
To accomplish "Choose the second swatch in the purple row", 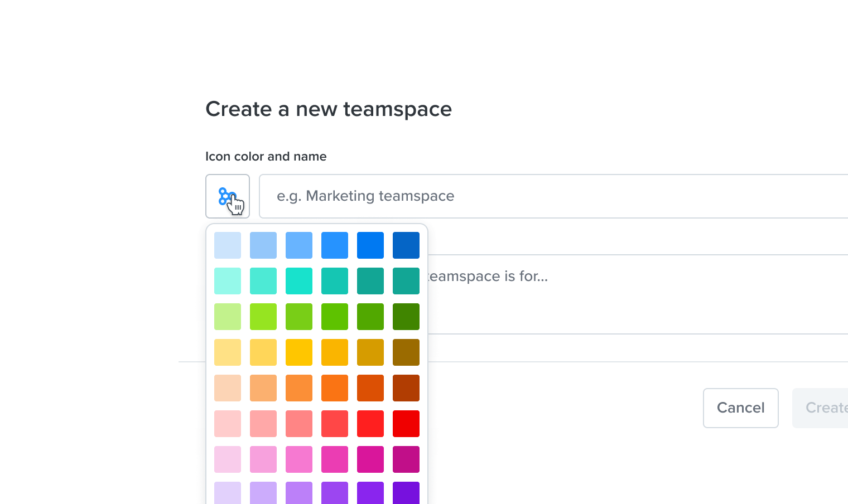I will click(x=263, y=493).
